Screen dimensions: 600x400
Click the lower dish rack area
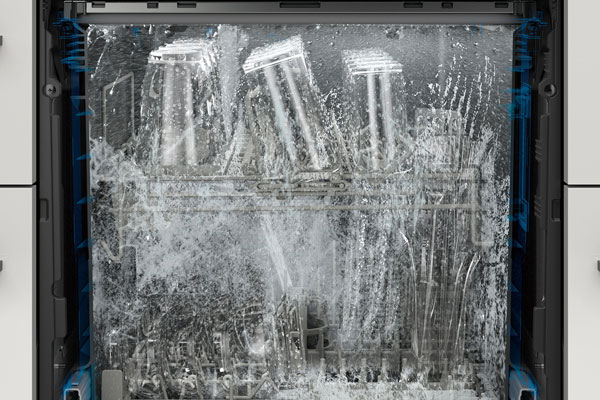click(x=300, y=340)
